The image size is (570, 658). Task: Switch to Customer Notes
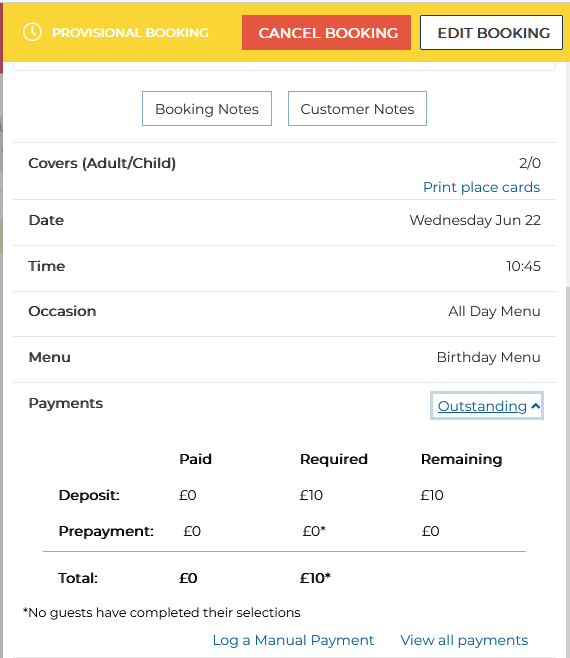pyautogui.click(x=357, y=109)
